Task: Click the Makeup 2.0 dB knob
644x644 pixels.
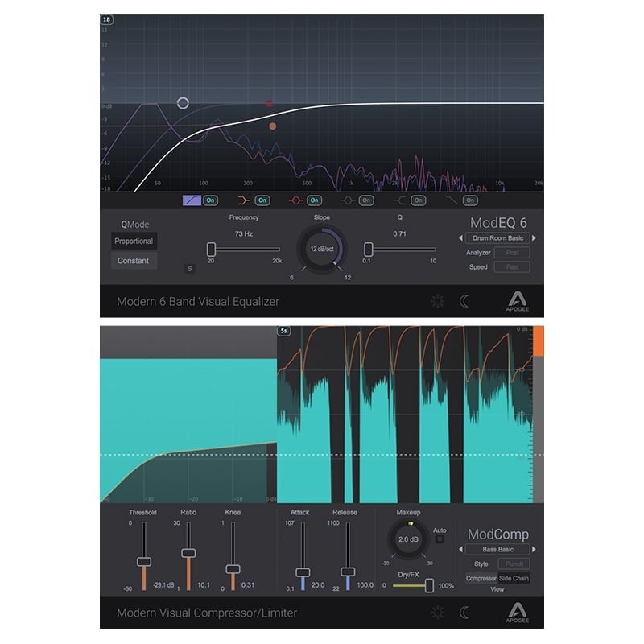Action: coord(408,539)
